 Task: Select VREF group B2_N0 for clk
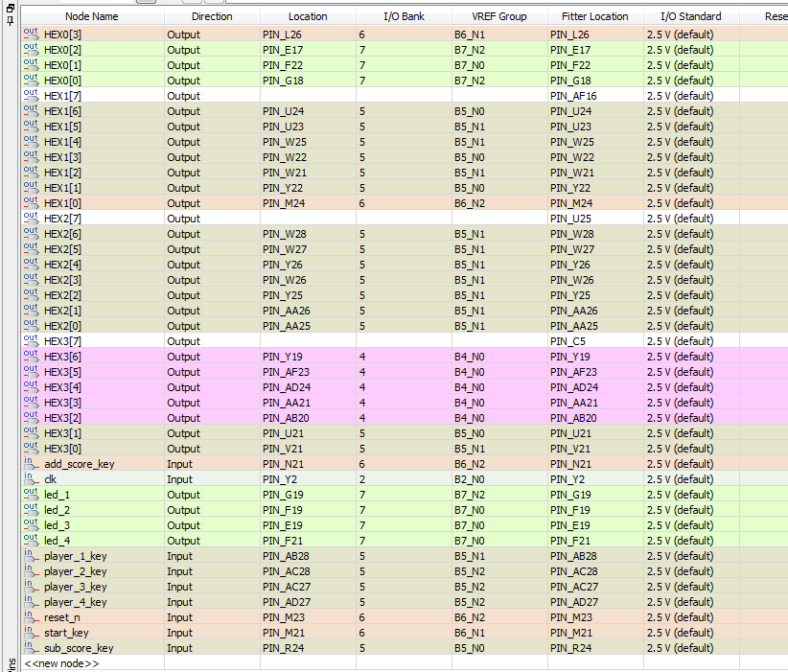[x=499, y=479]
